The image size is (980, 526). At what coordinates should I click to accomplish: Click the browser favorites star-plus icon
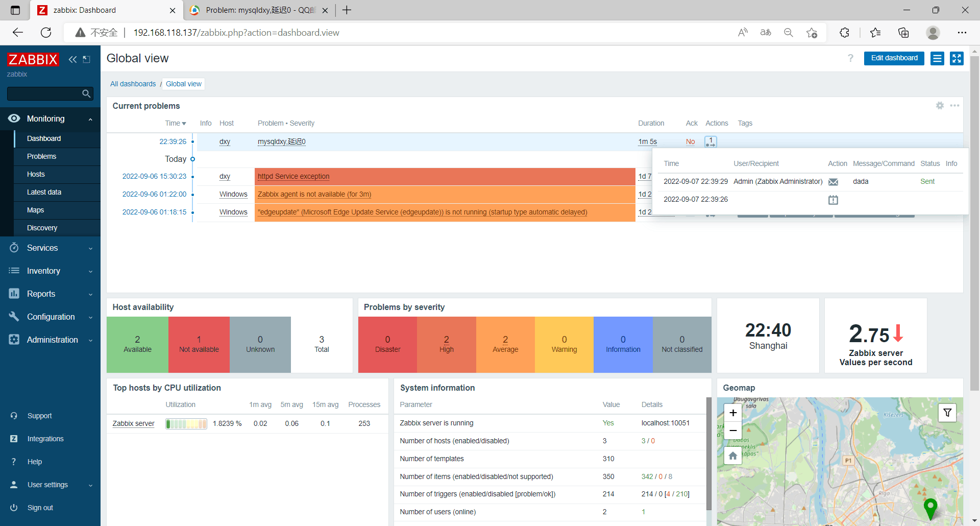coord(812,33)
